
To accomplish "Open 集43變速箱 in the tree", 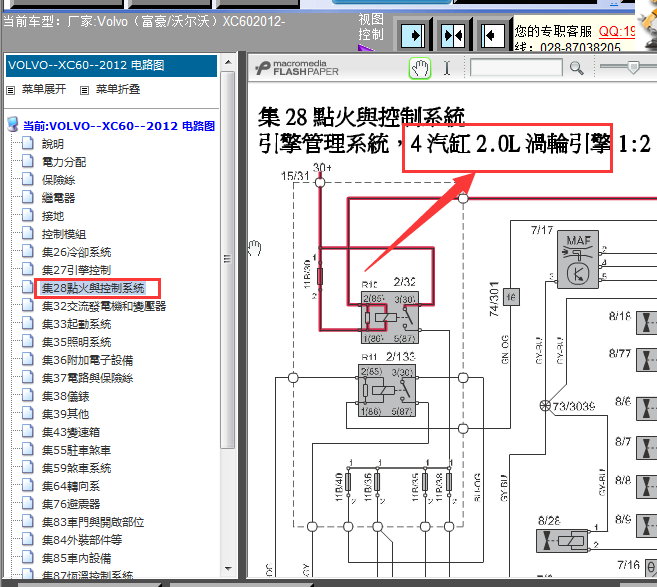I will coord(71,432).
